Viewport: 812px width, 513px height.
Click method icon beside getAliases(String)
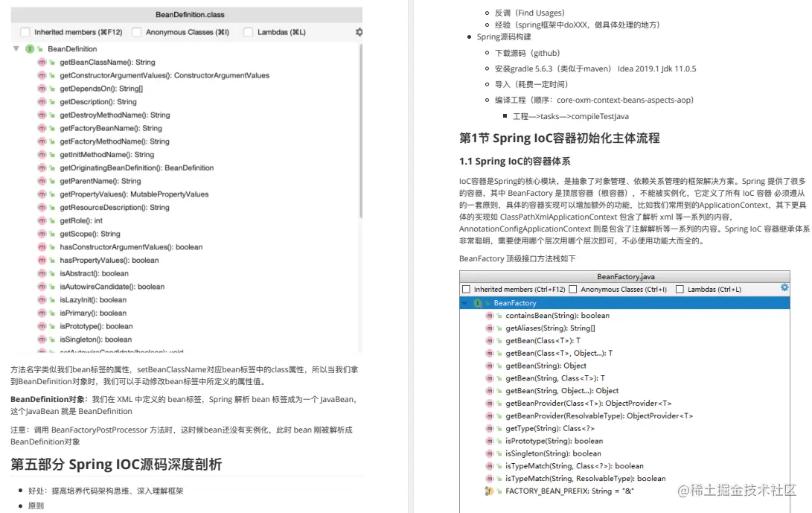tap(490, 328)
